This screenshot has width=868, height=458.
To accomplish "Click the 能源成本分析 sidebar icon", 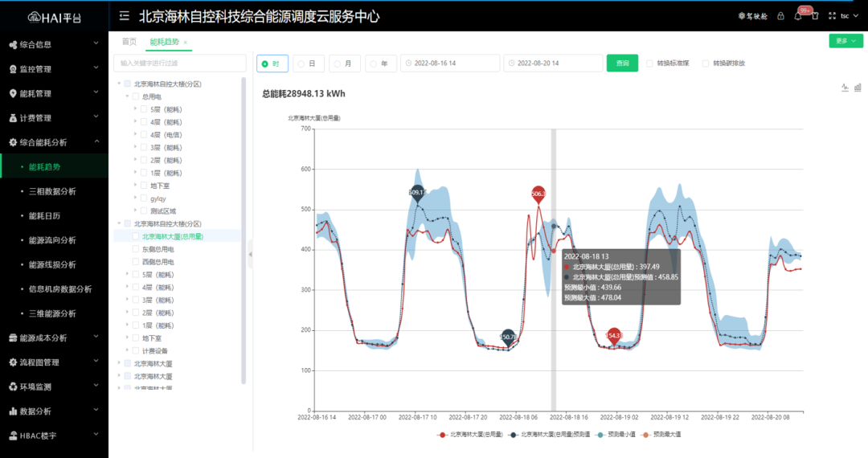I will 13,338.
